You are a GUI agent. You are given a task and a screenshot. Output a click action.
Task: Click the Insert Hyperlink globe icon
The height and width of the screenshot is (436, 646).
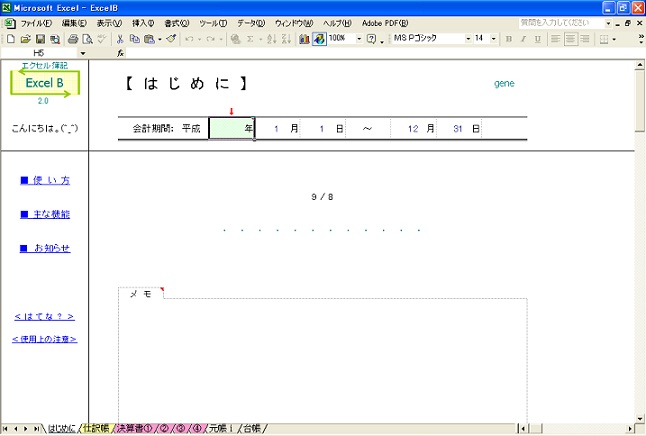(x=235, y=39)
